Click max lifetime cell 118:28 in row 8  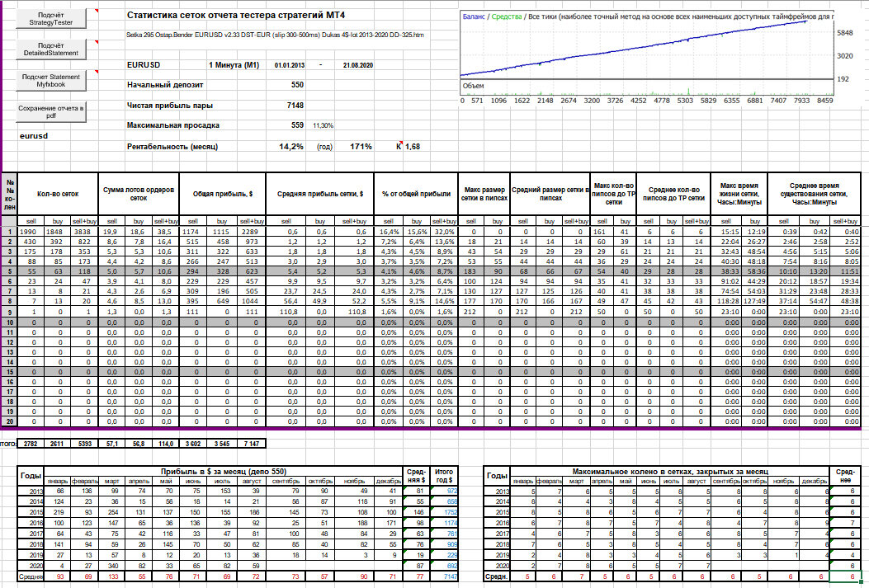(725, 301)
